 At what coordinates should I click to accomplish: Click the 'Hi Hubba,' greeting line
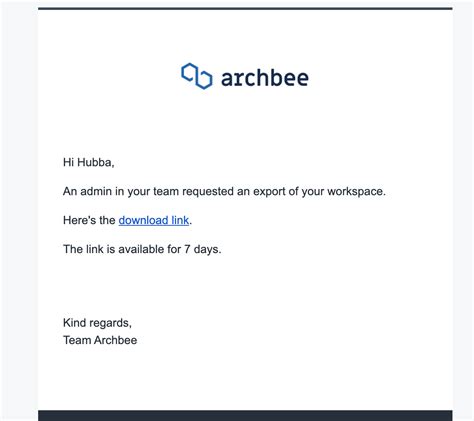coord(89,163)
